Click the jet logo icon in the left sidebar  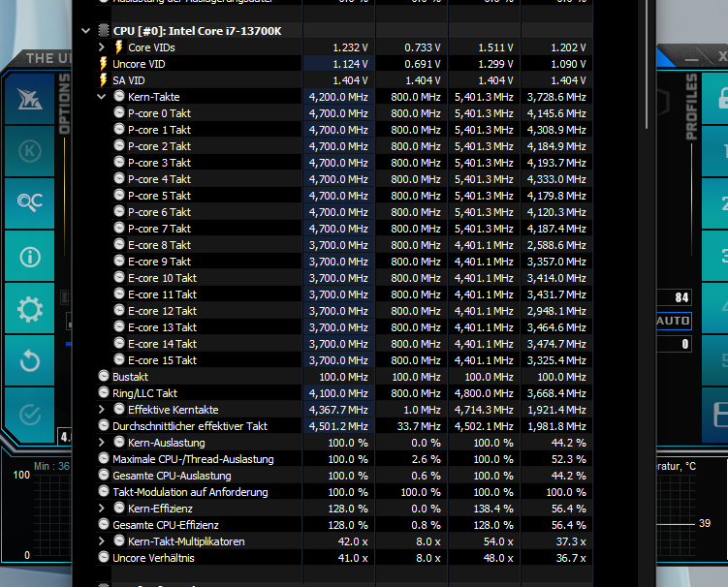coord(30,99)
